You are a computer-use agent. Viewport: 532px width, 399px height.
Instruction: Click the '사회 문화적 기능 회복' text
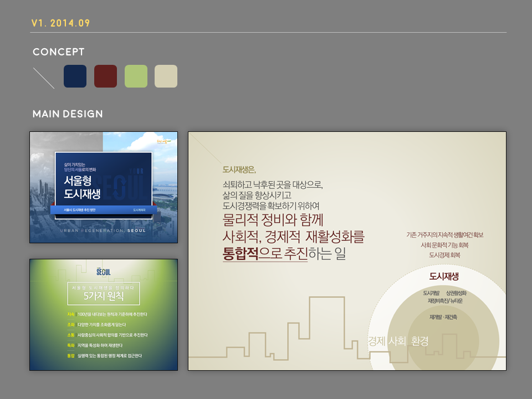point(444,245)
